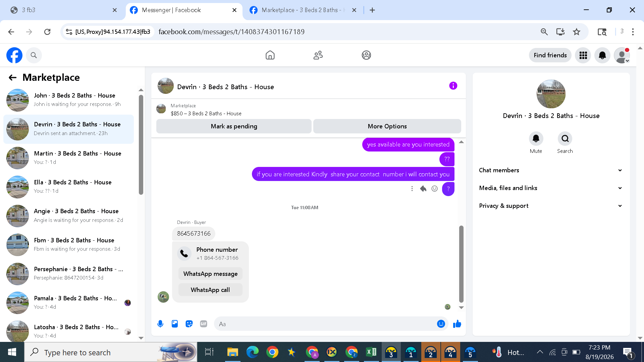Open the $850 – 3 Beds 2 Baths listing
Screen dimensions: 644x362
point(206,114)
